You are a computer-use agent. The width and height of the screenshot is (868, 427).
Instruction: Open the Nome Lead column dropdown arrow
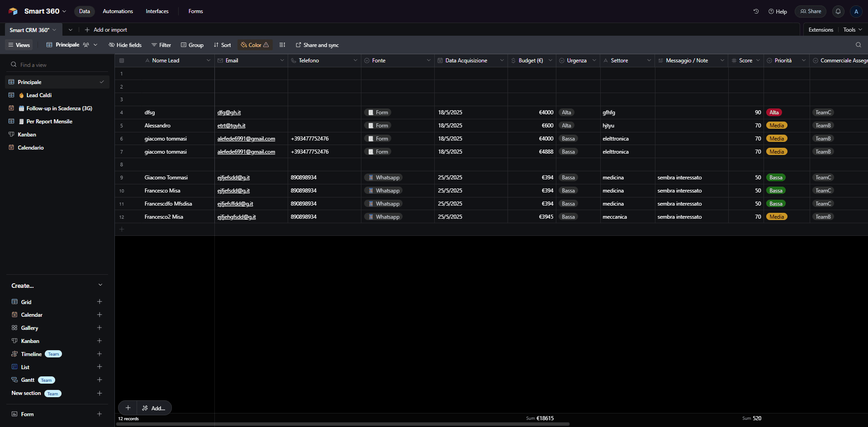(209, 61)
